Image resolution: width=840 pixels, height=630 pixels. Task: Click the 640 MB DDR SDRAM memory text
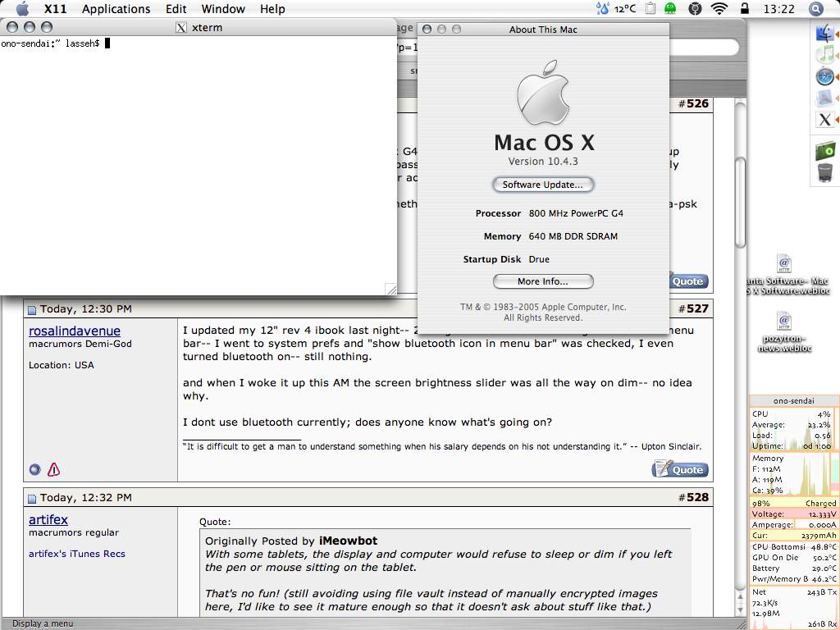click(573, 236)
